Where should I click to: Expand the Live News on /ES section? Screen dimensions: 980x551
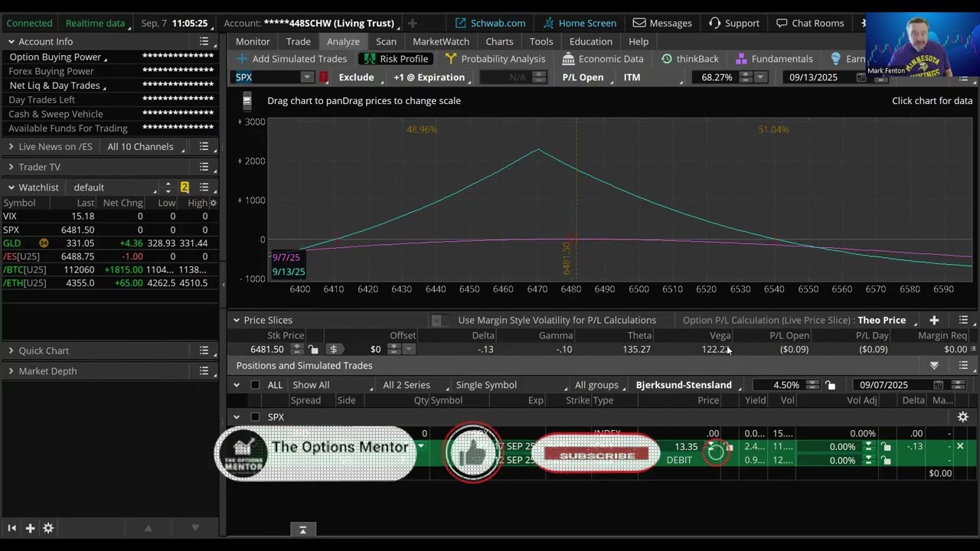click(11, 146)
